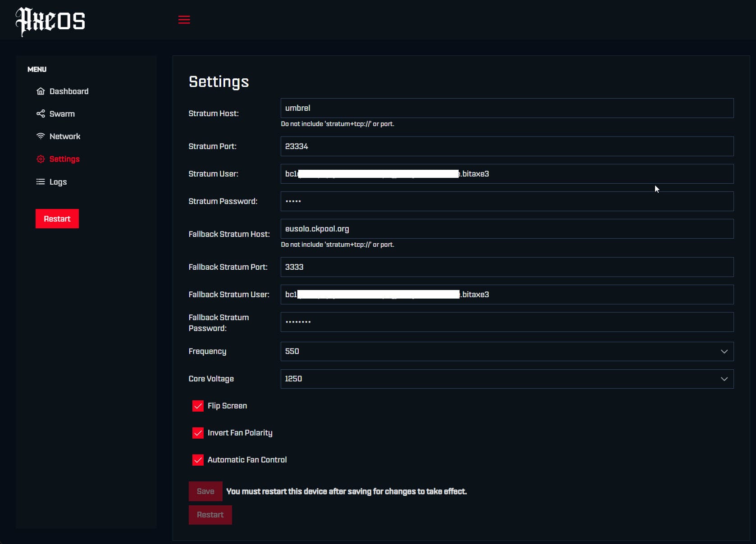This screenshot has width=756, height=544.
Task: Click the Dashboard home icon
Action: click(41, 91)
